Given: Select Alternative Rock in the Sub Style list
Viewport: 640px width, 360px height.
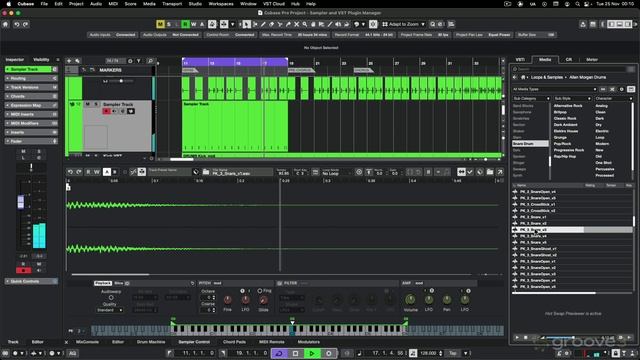Looking at the screenshot, I should point(568,106).
